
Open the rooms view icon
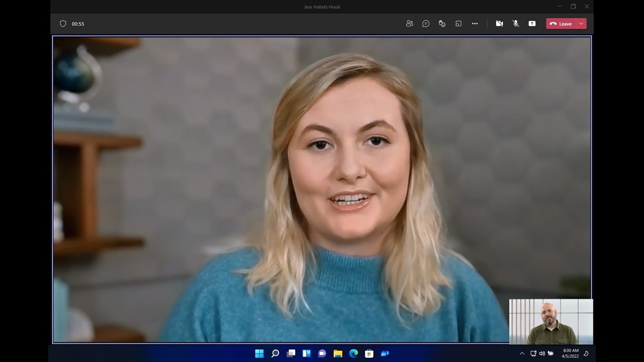pyautogui.click(x=458, y=24)
